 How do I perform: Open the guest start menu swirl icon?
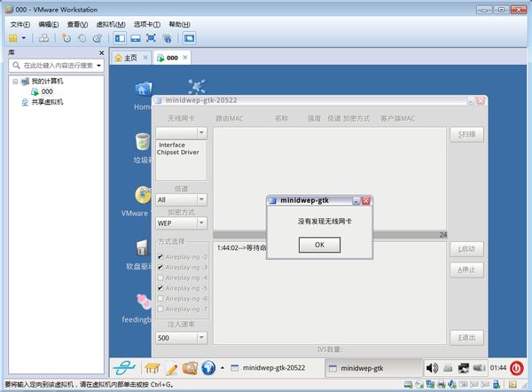(x=124, y=368)
